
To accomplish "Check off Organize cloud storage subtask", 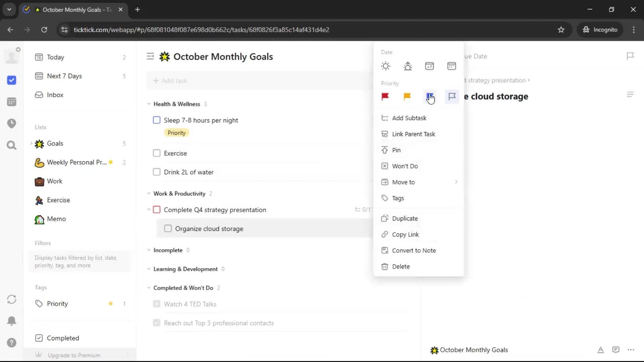I will click(x=168, y=229).
